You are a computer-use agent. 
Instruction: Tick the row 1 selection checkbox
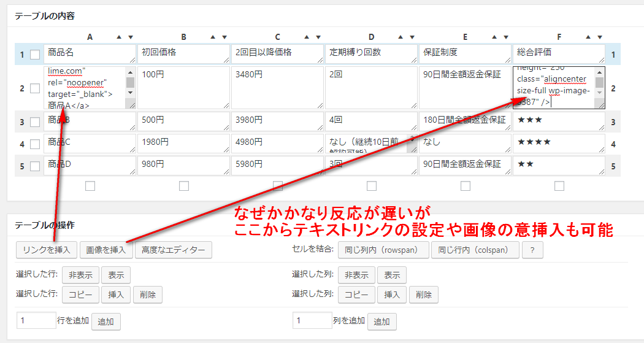[x=35, y=55]
